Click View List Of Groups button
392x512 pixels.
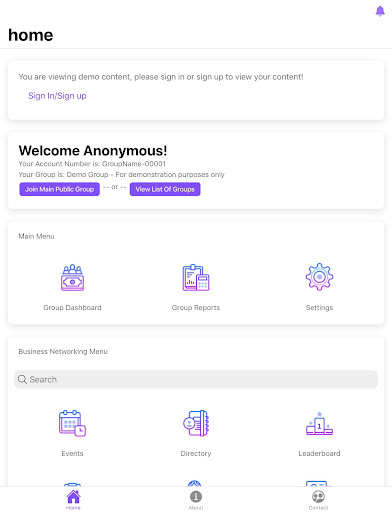pos(165,189)
